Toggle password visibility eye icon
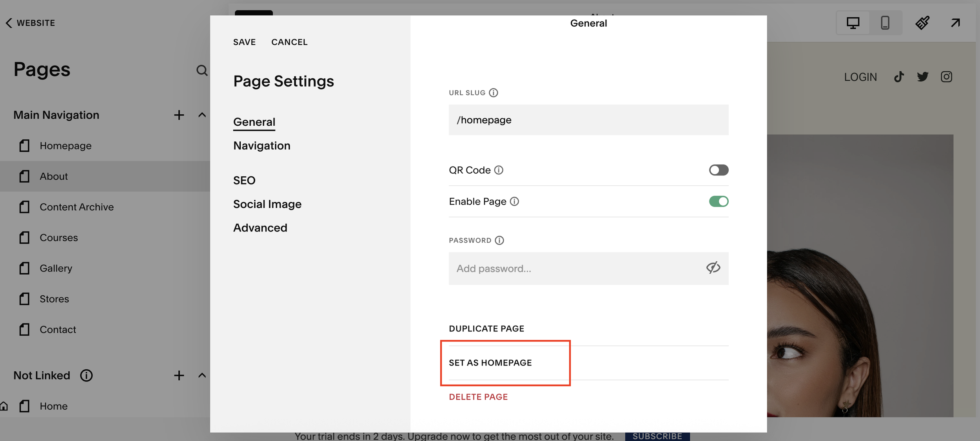980x441 pixels. click(x=713, y=268)
